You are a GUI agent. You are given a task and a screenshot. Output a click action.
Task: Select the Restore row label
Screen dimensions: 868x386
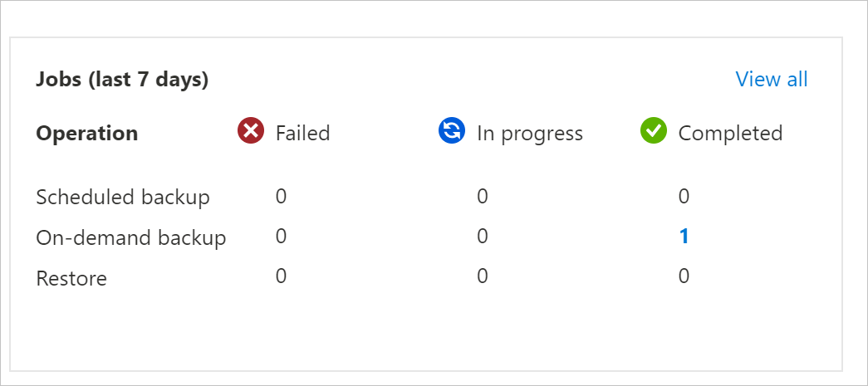click(71, 278)
